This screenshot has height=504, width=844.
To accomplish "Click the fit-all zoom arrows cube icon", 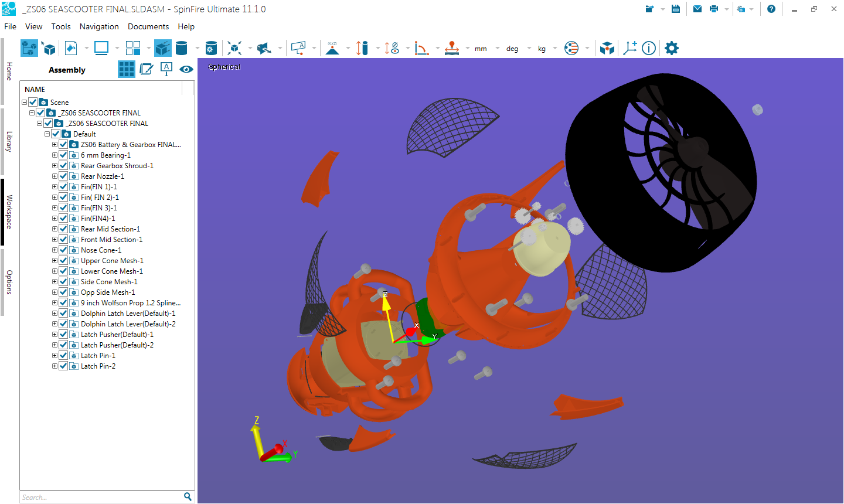I will (x=234, y=48).
